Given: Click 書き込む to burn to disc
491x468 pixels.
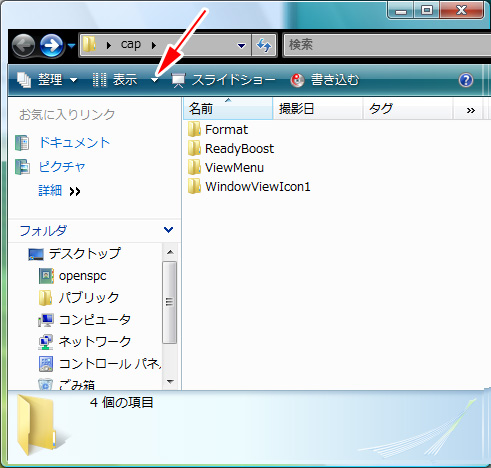Looking at the screenshot, I should [325, 80].
